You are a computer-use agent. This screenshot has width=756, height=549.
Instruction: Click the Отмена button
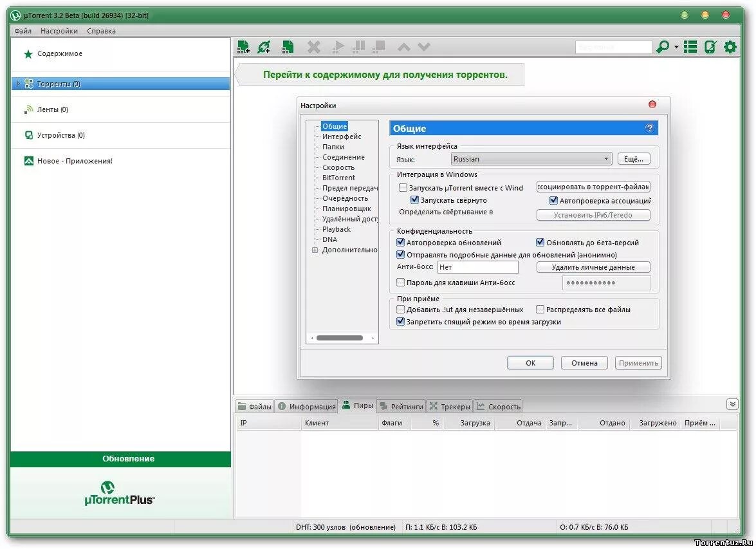(x=584, y=363)
